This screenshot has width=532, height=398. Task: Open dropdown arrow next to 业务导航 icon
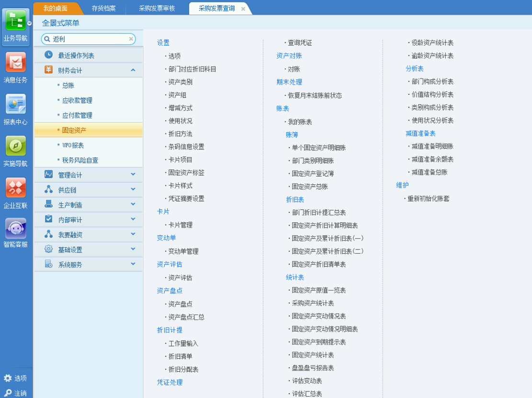(x=30, y=23)
